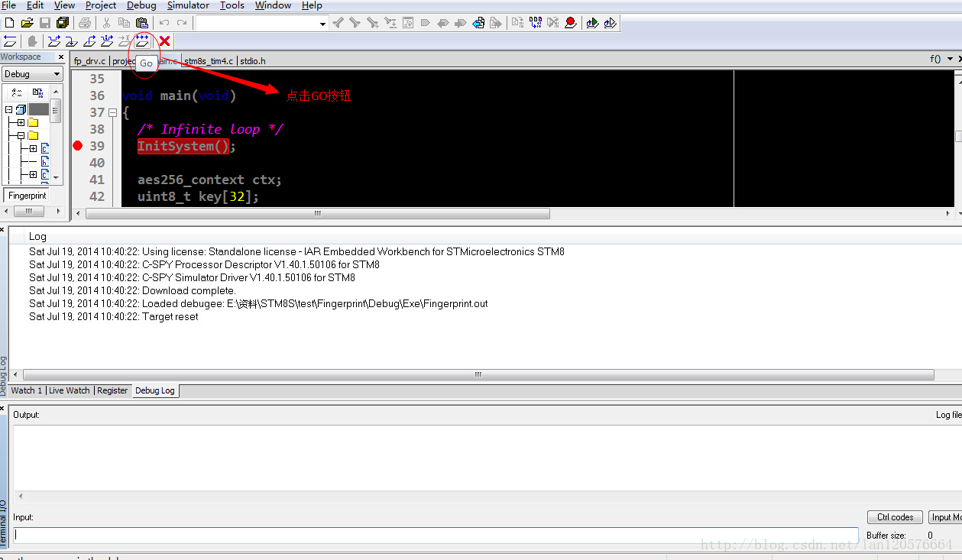Click the Next Statement debug icon
Image resolution: width=962 pixels, height=560 pixels.
(x=107, y=40)
